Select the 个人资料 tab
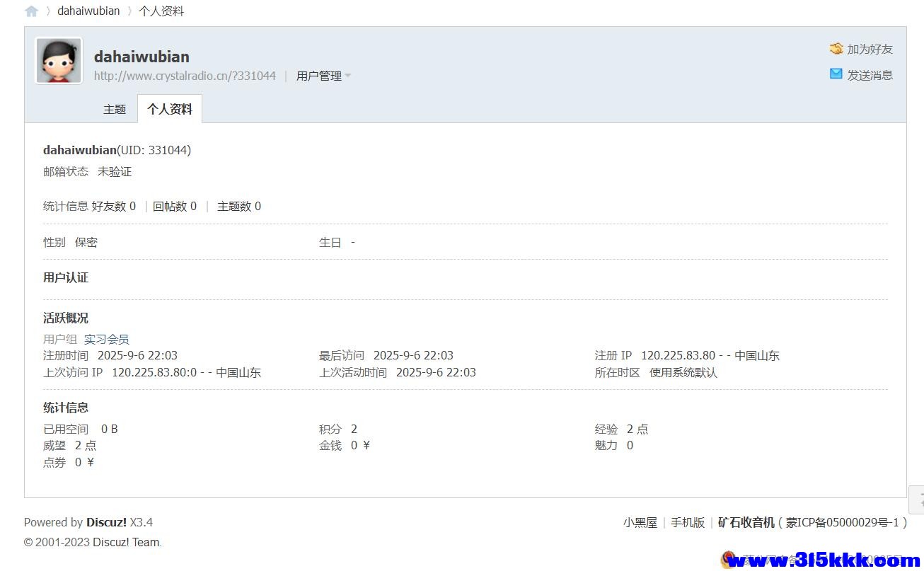The width and height of the screenshot is (924, 571). (169, 108)
